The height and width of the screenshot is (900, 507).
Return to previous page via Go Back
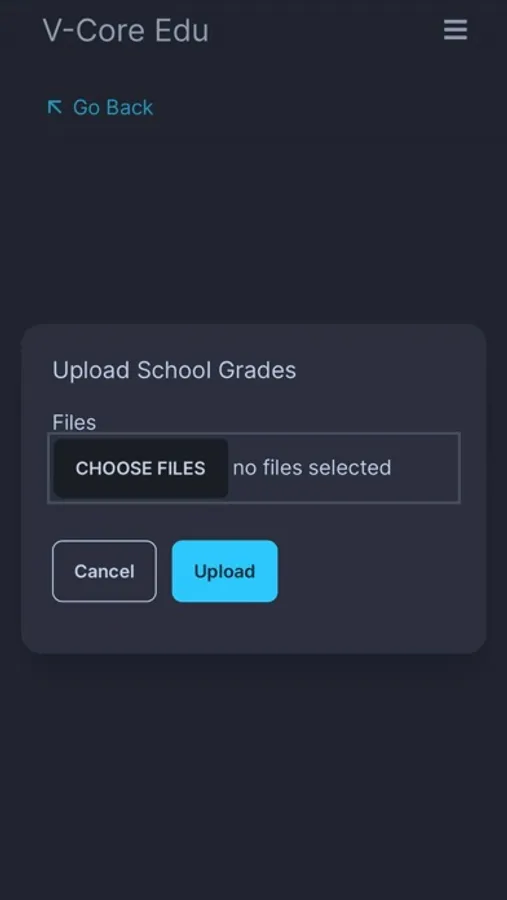pyautogui.click(x=100, y=107)
